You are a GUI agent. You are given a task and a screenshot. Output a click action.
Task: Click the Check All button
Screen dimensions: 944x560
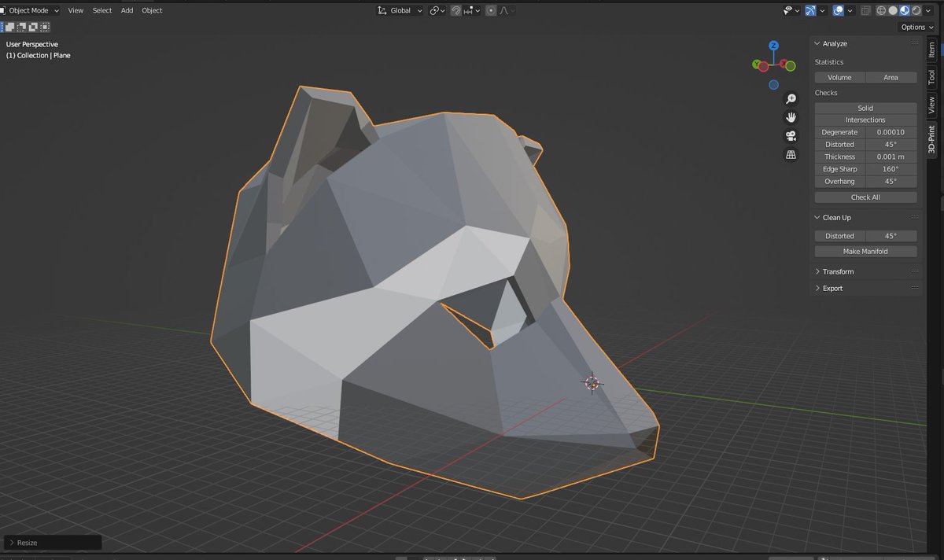tap(865, 197)
